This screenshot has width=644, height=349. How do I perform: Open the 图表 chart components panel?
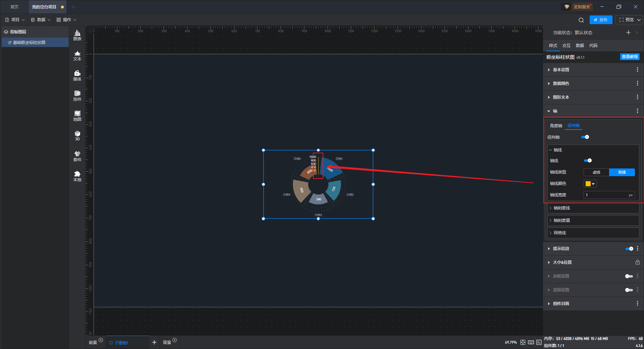click(x=77, y=35)
